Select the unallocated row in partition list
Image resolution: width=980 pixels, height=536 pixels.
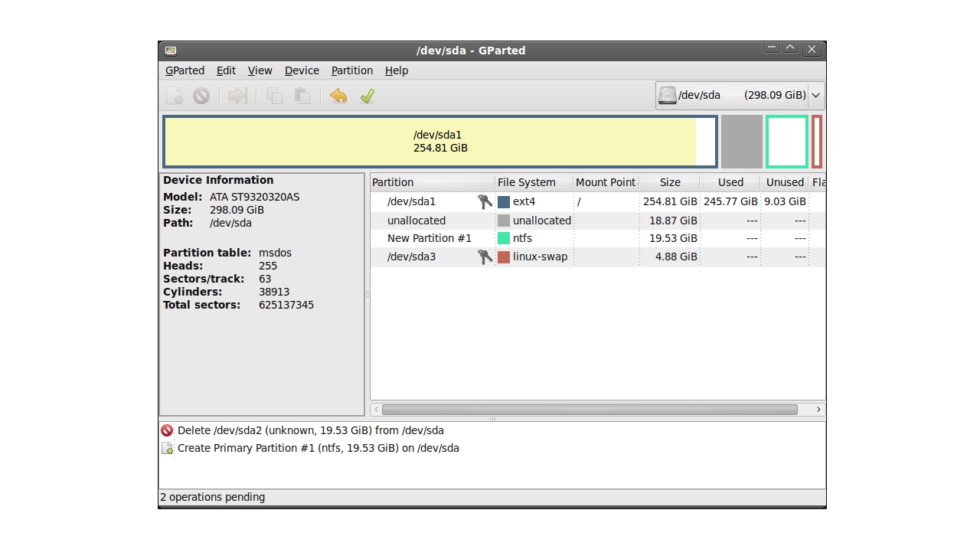tap(416, 221)
